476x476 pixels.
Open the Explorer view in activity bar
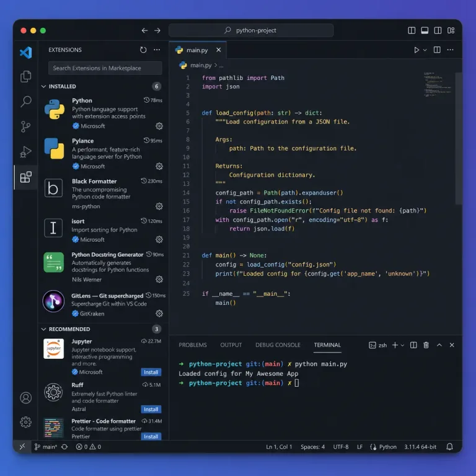pos(26,76)
